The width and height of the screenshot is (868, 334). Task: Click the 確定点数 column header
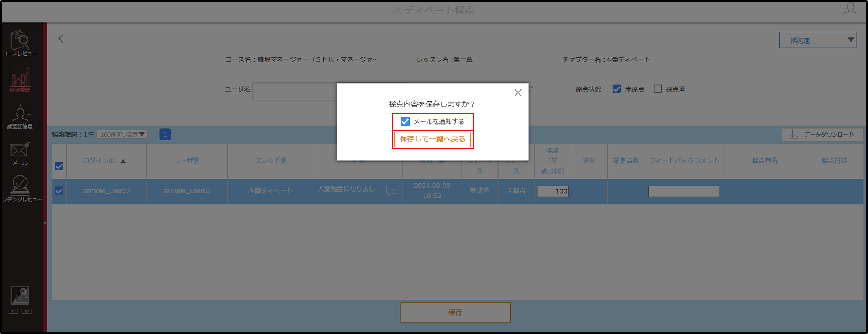click(x=626, y=161)
